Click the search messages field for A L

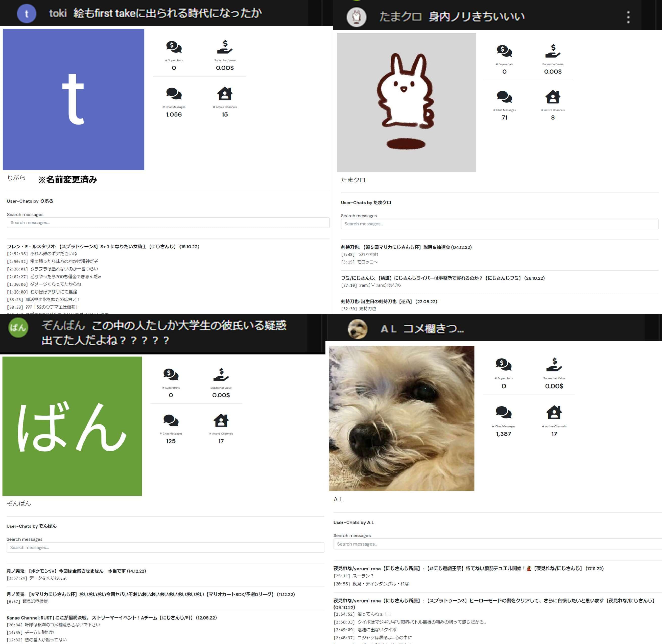[x=498, y=544]
